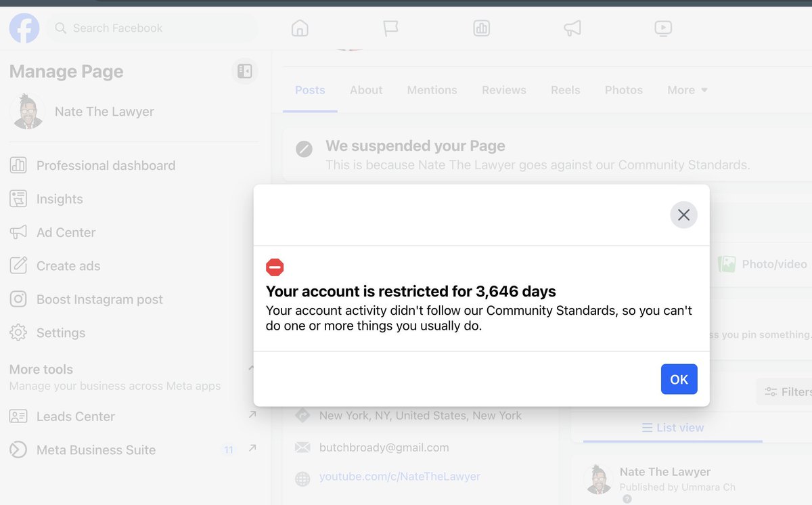
Task: Open Meta Business Suite external arrow
Action: 252,448
